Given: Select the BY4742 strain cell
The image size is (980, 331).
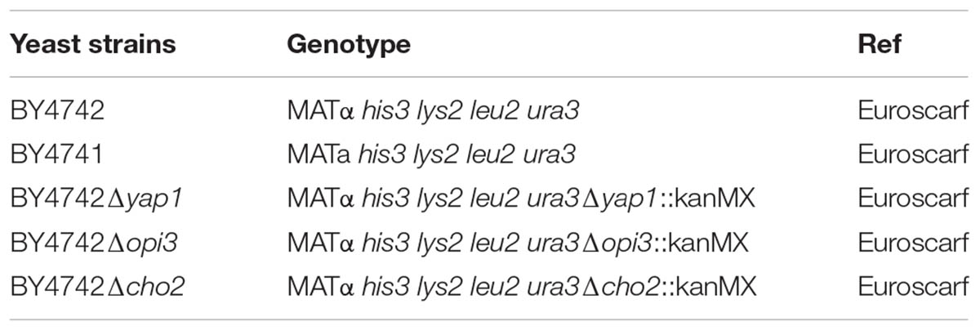Looking at the screenshot, I should (x=57, y=110).
